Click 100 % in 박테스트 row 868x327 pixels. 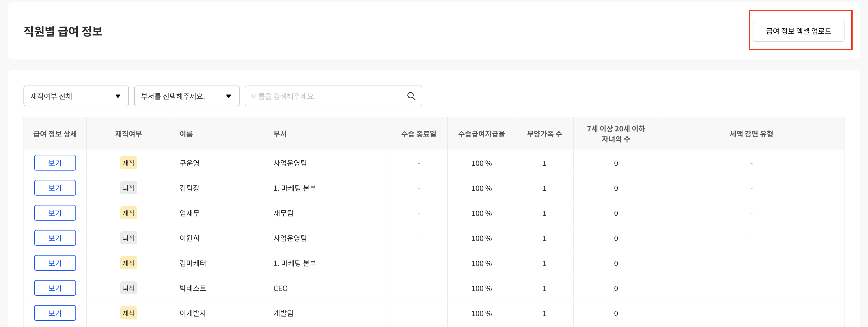481,289
